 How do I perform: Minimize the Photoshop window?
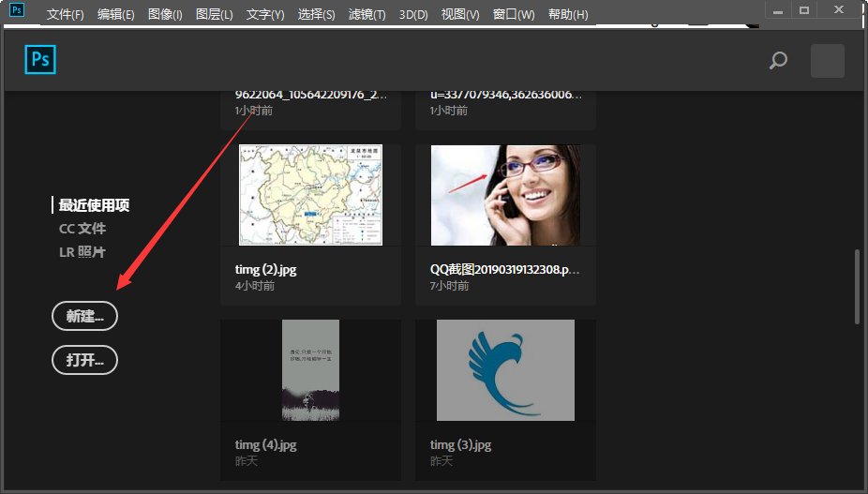point(778,10)
